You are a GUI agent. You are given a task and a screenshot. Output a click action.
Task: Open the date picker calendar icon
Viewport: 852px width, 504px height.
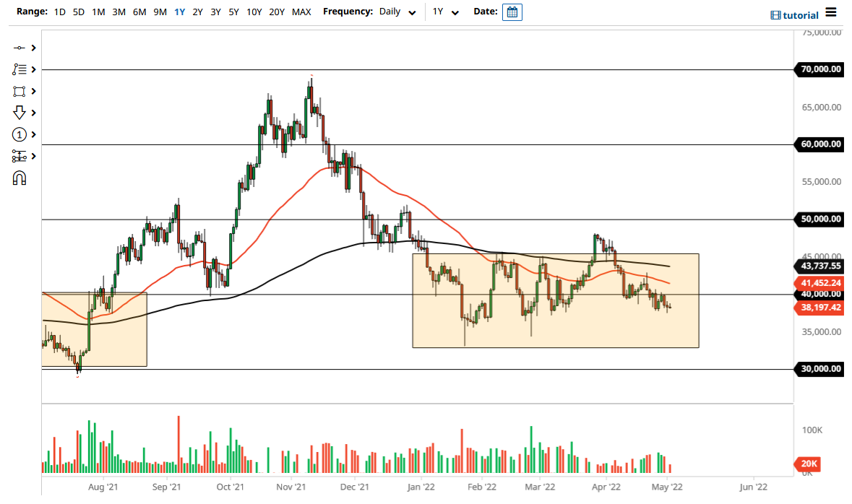[512, 12]
